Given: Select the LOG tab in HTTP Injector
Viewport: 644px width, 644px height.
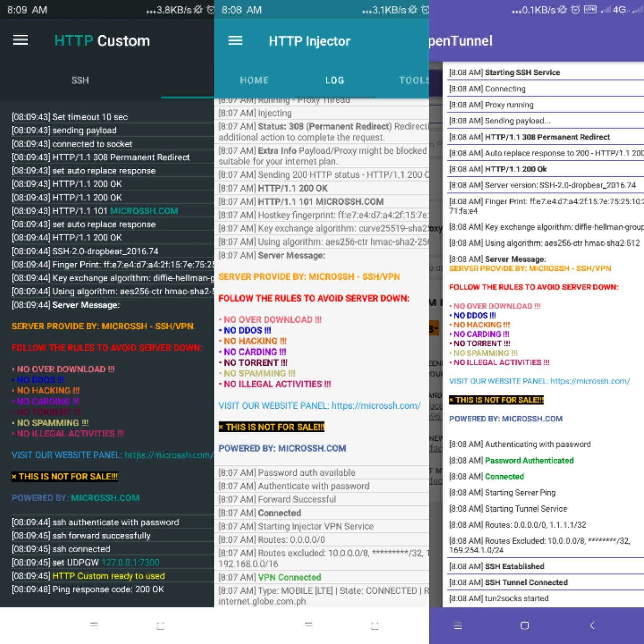Looking at the screenshot, I should (335, 80).
